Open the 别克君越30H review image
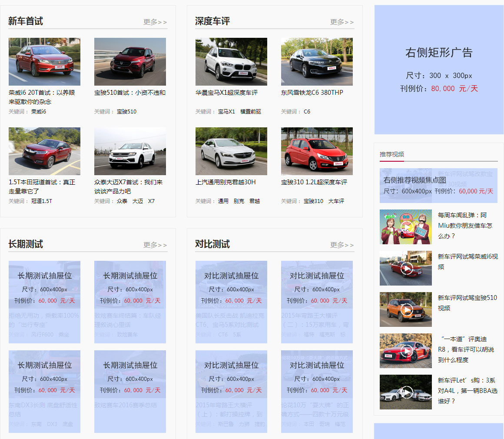 (x=231, y=151)
